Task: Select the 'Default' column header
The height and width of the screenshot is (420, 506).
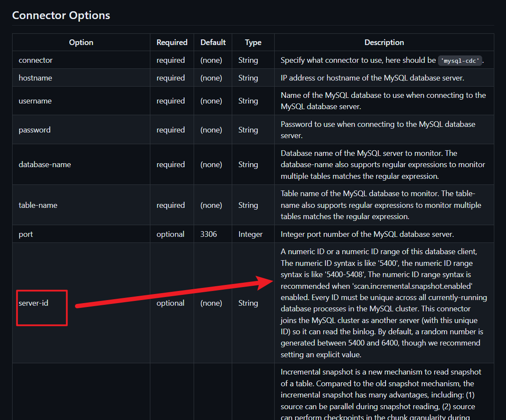Action: click(x=213, y=42)
